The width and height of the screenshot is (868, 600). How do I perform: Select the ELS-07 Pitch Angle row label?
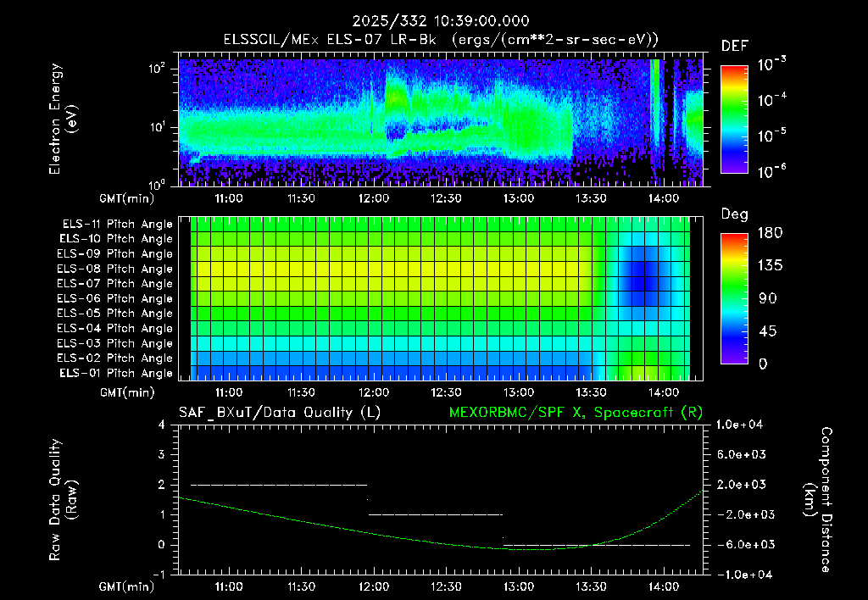click(x=114, y=283)
